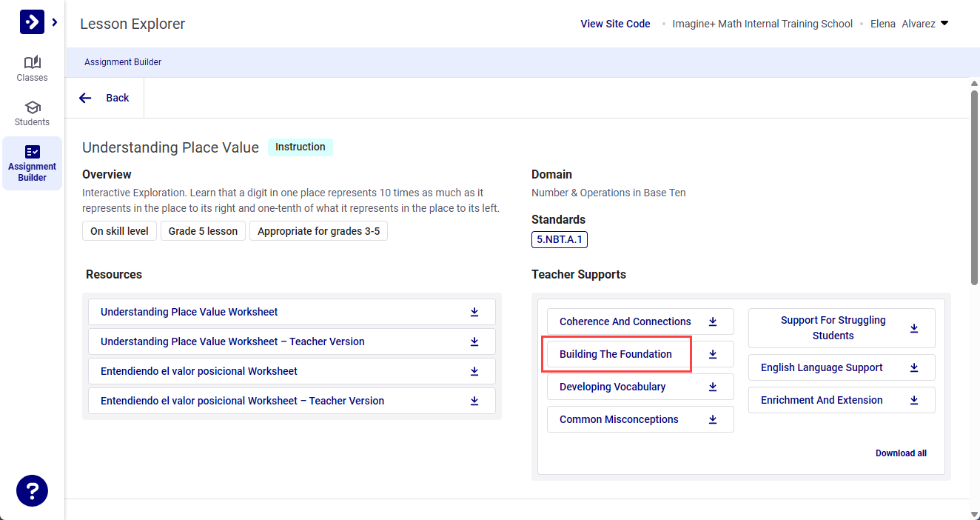The image size is (980, 520).
Task: Open the Classes section in sidebar
Action: click(x=32, y=68)
